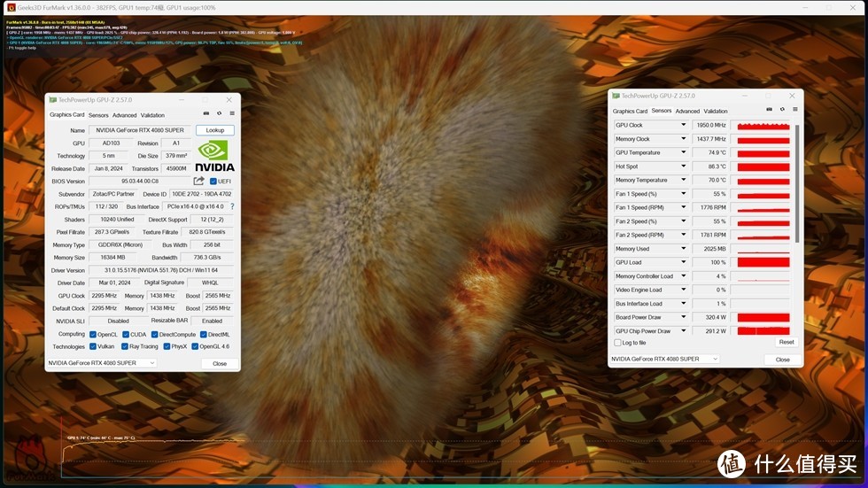Toggle the Vulkan checkbox
Image resolution: width=868 pixels, height=488 pixels.
point(93,347)
